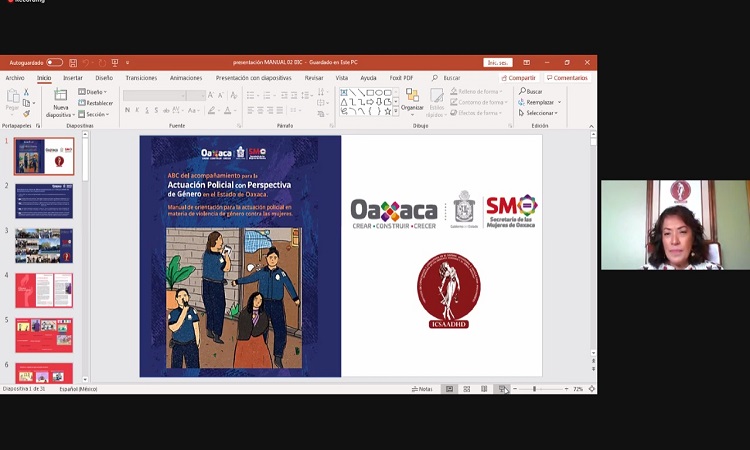The width and height of the screenshot is (750, 450).
Task: Start slideshow from quick access toolbar
Action: tap(115, 62)
